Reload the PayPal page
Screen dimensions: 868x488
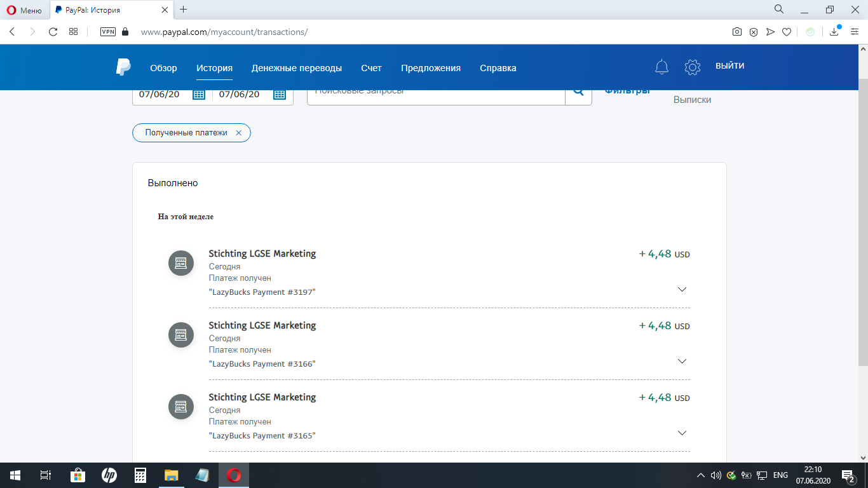coord(53,32)
